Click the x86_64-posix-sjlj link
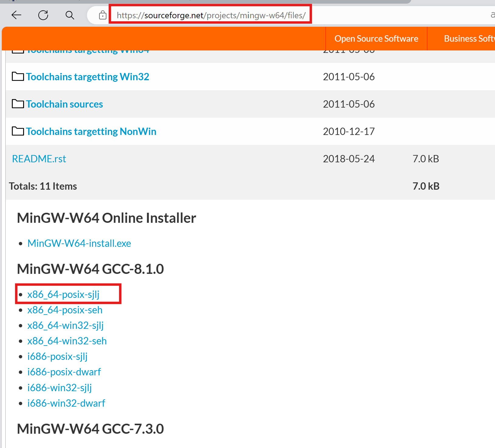This screenshot has height=448, width=495. pyautogui.click(x=63, y=295)
